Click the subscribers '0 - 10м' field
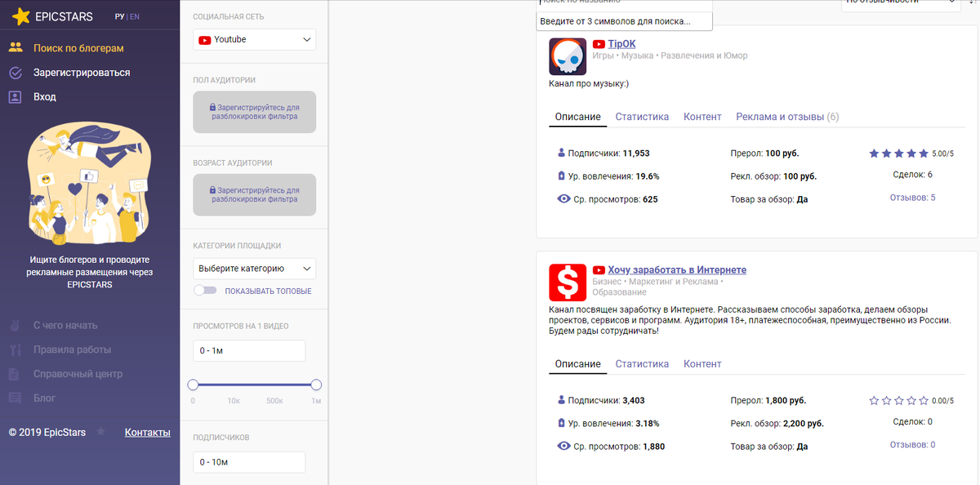This screenshot has height=485, width=980. tap(249, 462)
